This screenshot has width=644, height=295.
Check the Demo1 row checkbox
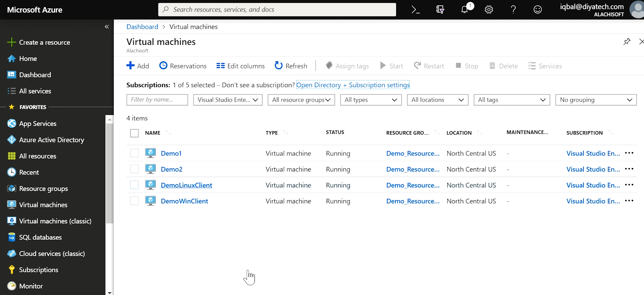(x=134, y=153)
